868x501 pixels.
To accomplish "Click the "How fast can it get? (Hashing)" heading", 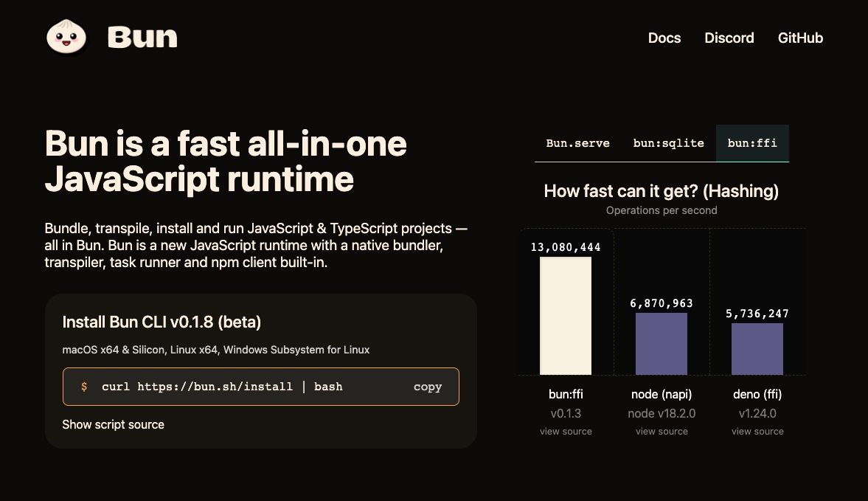I will [662, 191].
